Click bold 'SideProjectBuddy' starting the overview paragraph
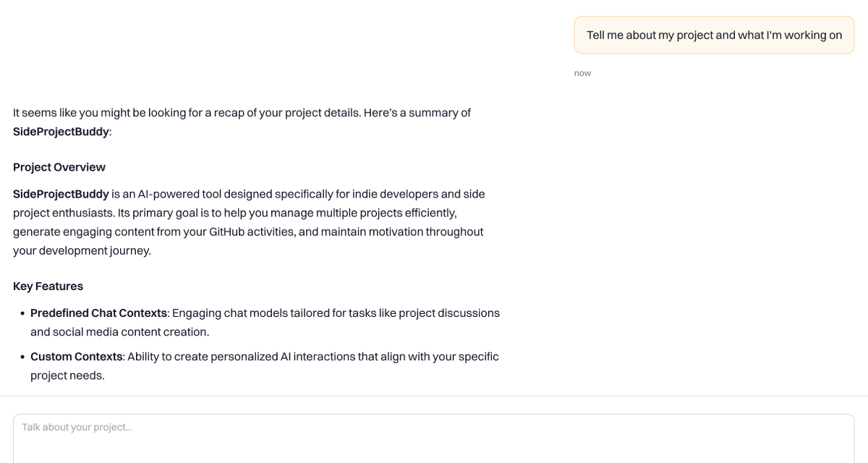The image size is (868, 463). pos(61,194)
